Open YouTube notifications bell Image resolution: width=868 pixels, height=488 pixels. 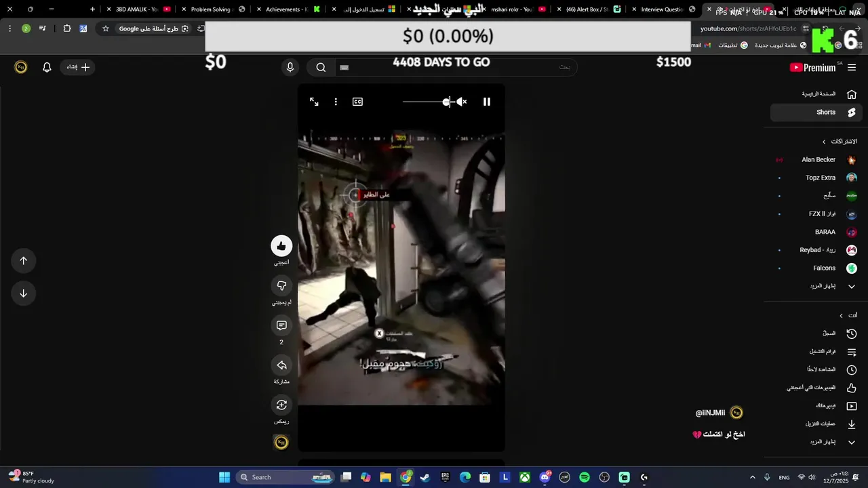47,67
